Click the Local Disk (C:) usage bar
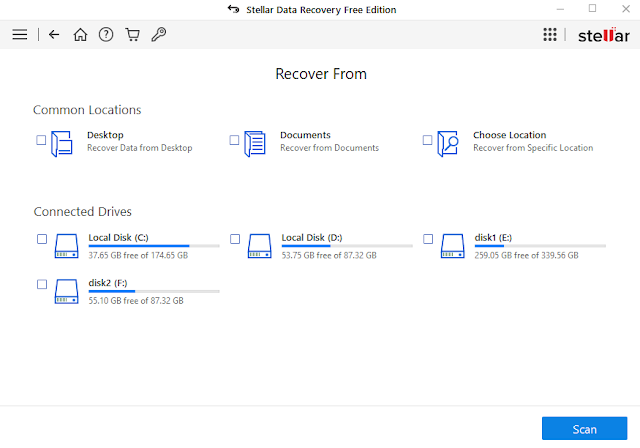The width and height of the screenshot is (640, 448). (154, 246)
